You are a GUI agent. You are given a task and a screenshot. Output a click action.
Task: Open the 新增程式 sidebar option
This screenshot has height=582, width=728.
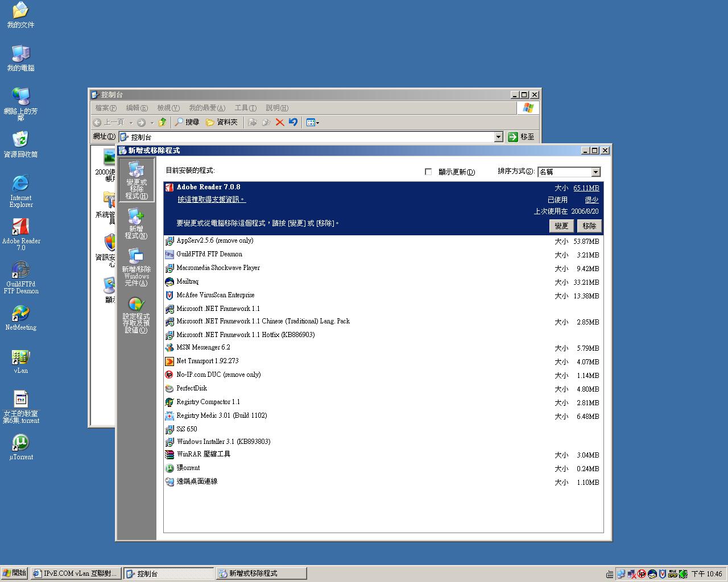(136, 223)
